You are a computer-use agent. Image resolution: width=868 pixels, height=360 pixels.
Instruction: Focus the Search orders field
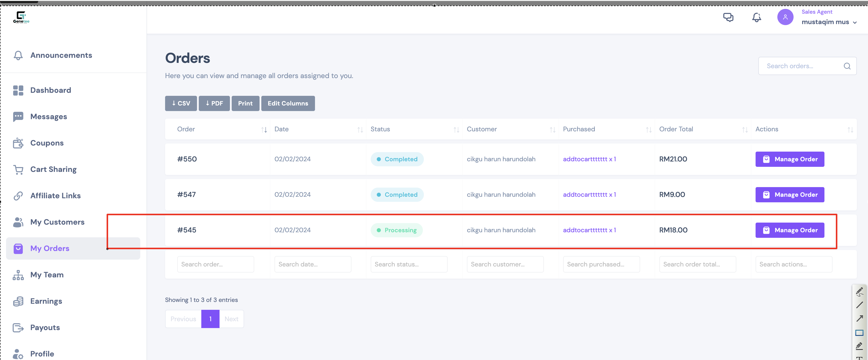[x=807, y=66]
